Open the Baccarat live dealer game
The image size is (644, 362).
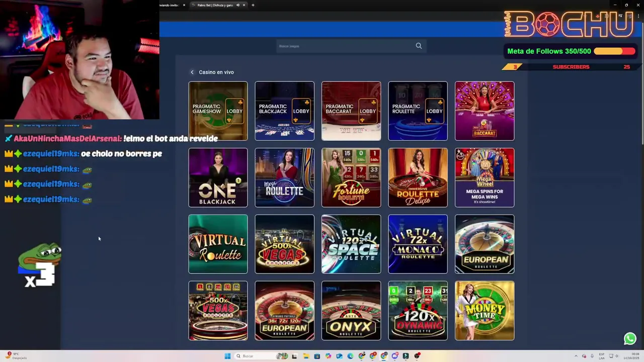pos(485,111)
